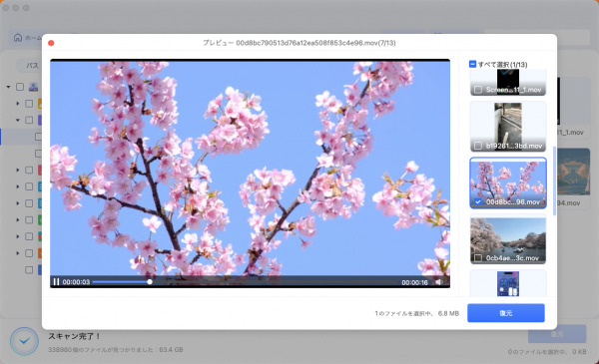Image resolution: width=599 pixels, height=364 pixels.
Task: Check the Screen...11_1.mov thumbnail checkbox
Action: click(478, 90)
